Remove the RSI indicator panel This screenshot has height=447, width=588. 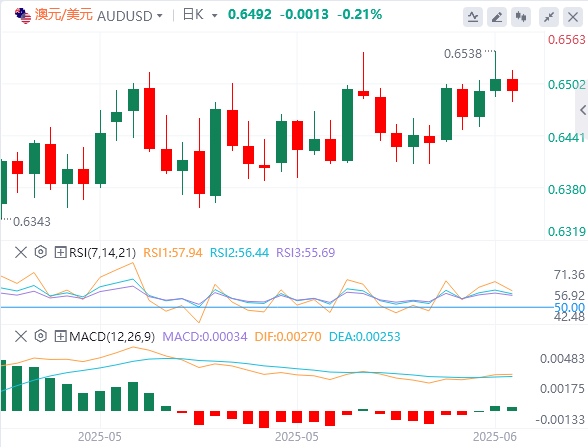(x=21, y=252)
